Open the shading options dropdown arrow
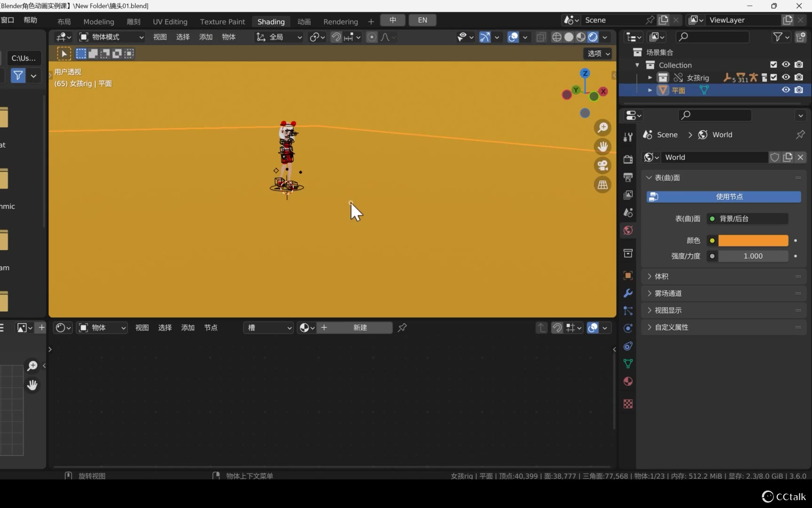The image size is (812, 508). [x=605, y=37]
